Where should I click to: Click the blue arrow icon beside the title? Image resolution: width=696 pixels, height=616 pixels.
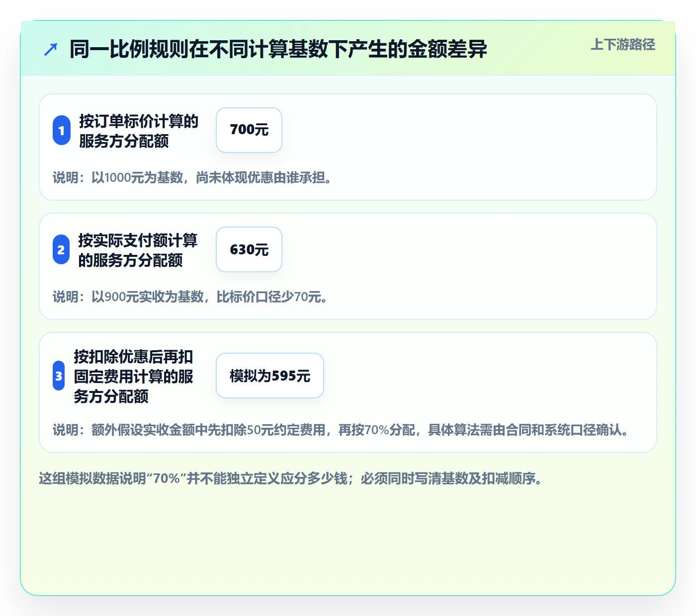51,49
